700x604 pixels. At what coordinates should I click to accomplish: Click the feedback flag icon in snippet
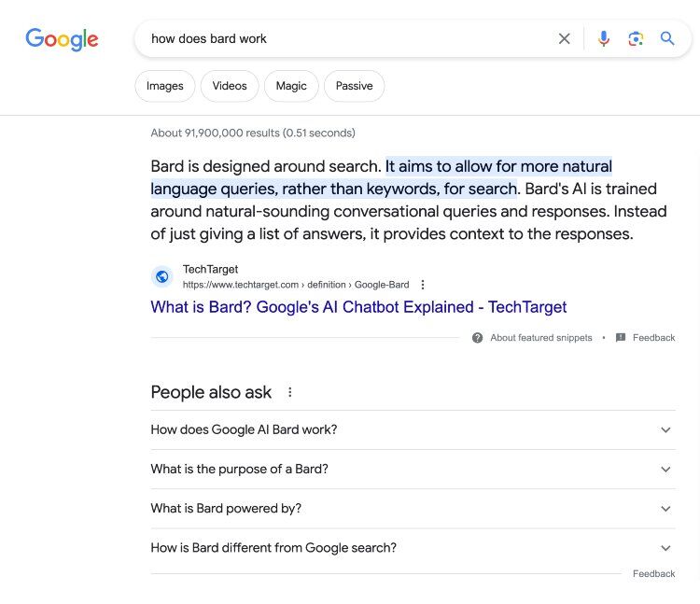pos(621,338)
